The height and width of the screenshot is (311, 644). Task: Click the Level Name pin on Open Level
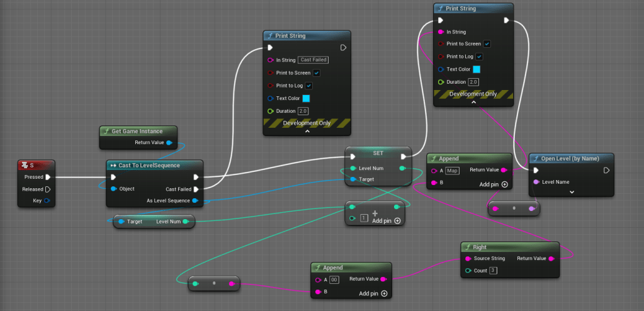click(x=536, y=182)
